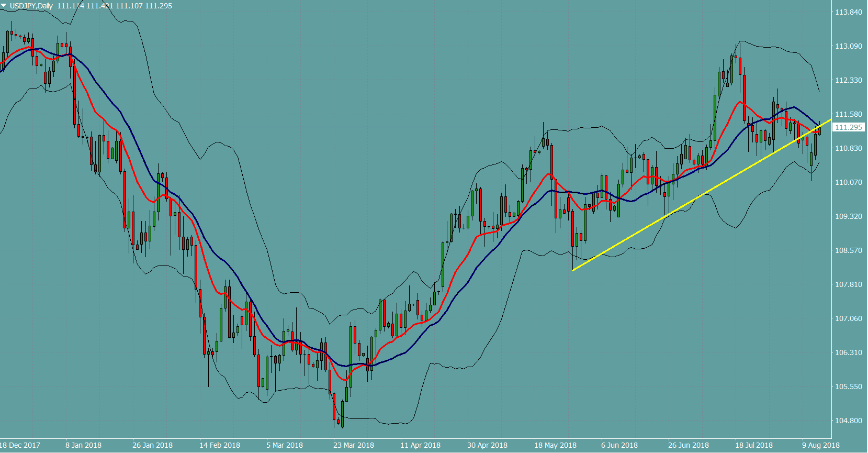Click the 110.070 price axis label
The height and width of the screenshot is (453, 868).
coord(848,182)
